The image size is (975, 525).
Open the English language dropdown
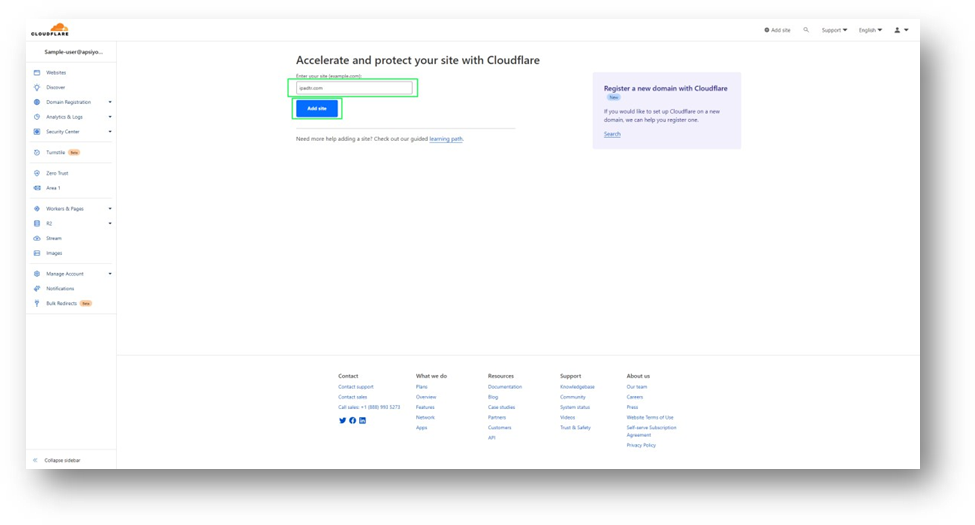[870, 30]
